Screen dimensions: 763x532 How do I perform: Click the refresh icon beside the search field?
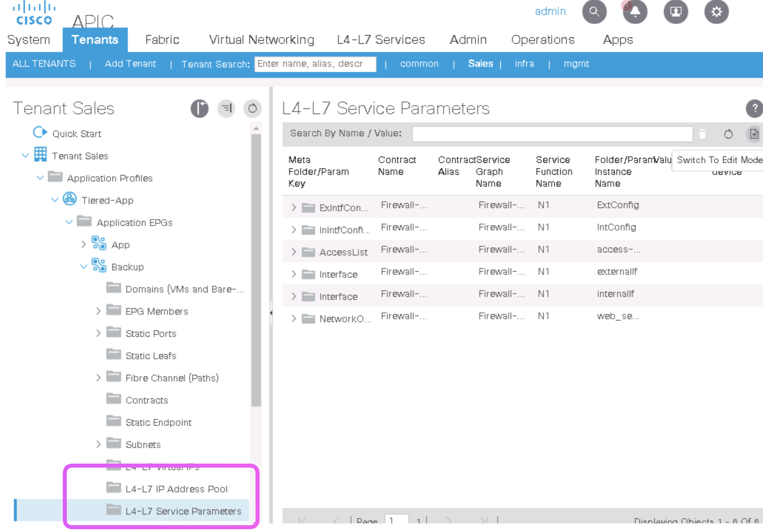tap(728, 134)
